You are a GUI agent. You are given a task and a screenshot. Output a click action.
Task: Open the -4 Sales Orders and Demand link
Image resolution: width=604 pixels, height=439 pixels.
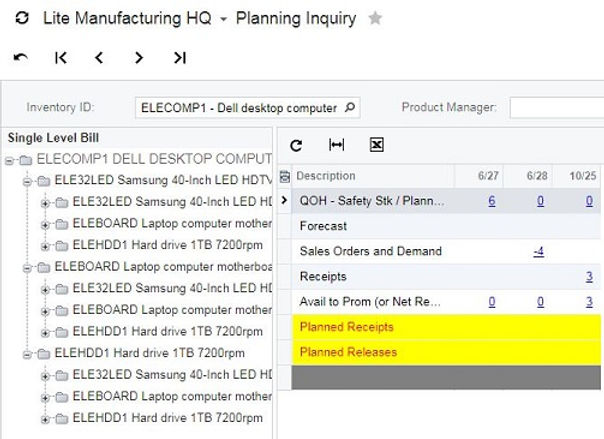pos(539,251)
